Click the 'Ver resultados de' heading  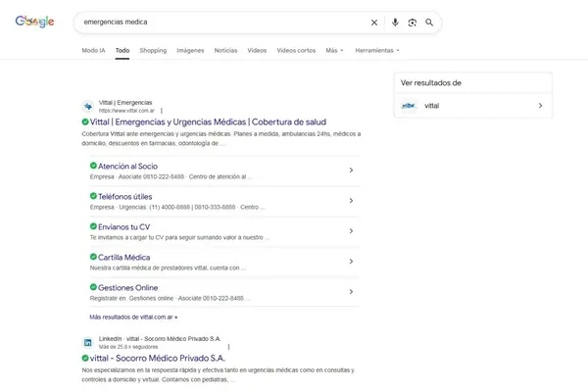click(431, 83)
